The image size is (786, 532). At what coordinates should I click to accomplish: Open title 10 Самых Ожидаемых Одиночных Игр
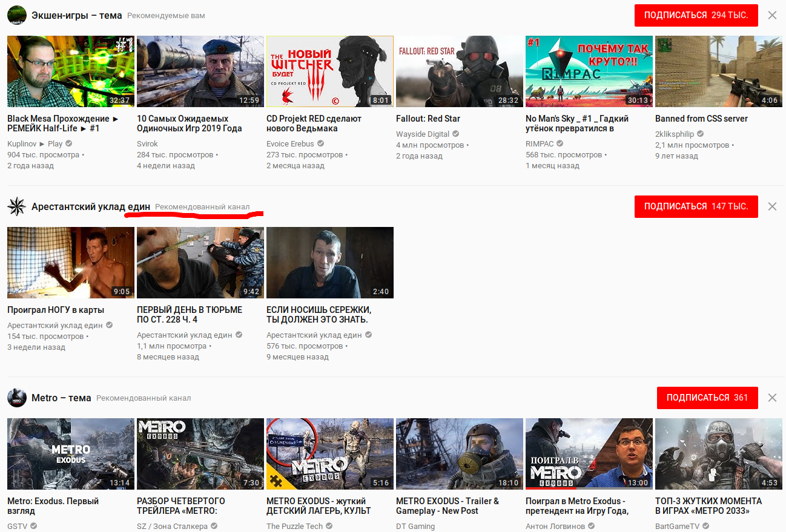tap(190, 123)
